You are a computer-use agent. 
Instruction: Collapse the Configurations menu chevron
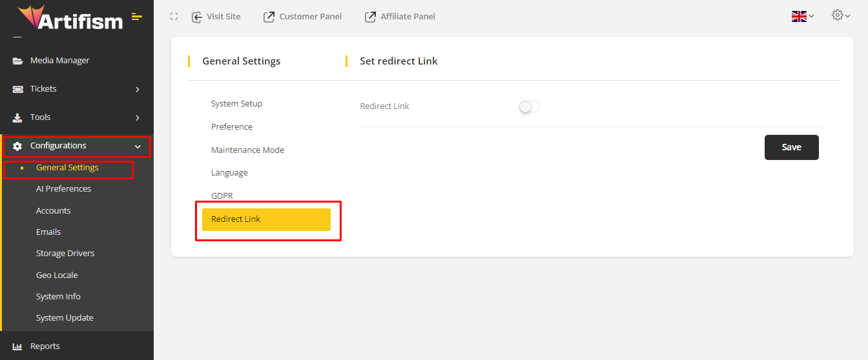(x=138, y=146)
